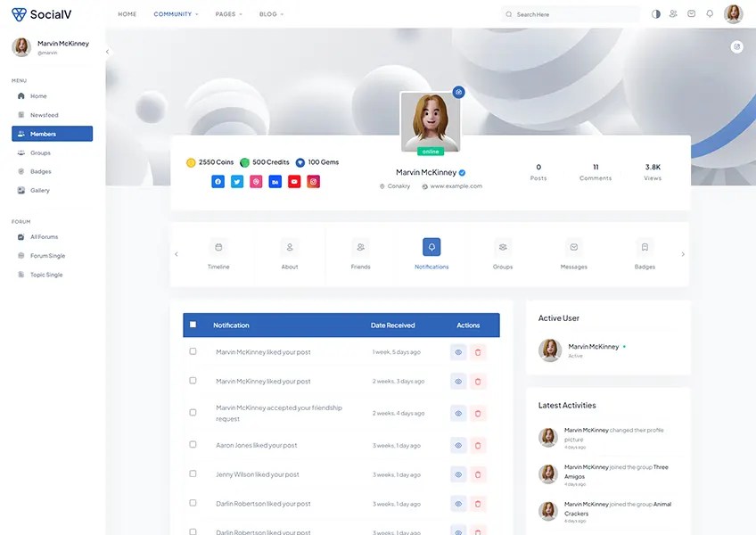The image size is (756, 535).
Task: Delete the 2 weeks, 3 days ago notification
Action: pyautogui.click(x=478, y=382)
